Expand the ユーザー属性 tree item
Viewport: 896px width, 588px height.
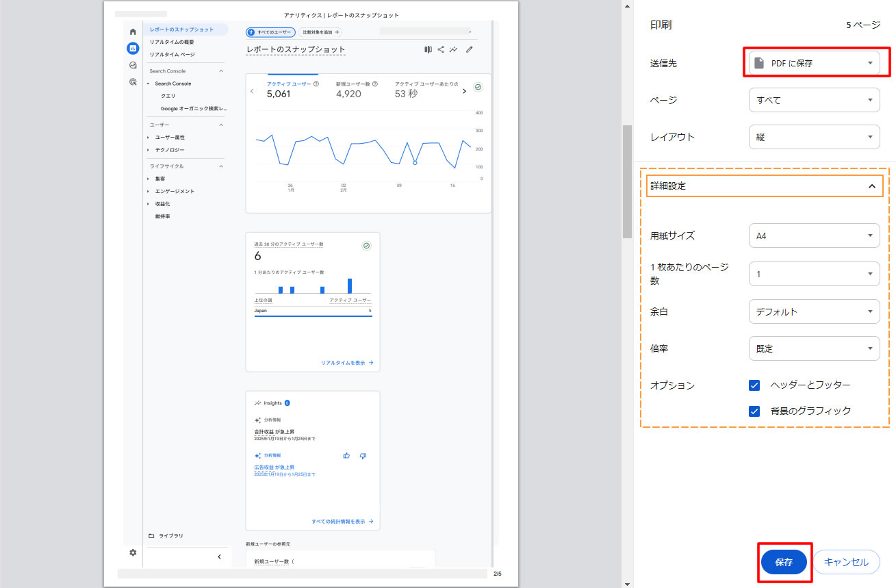pos(148,138)
